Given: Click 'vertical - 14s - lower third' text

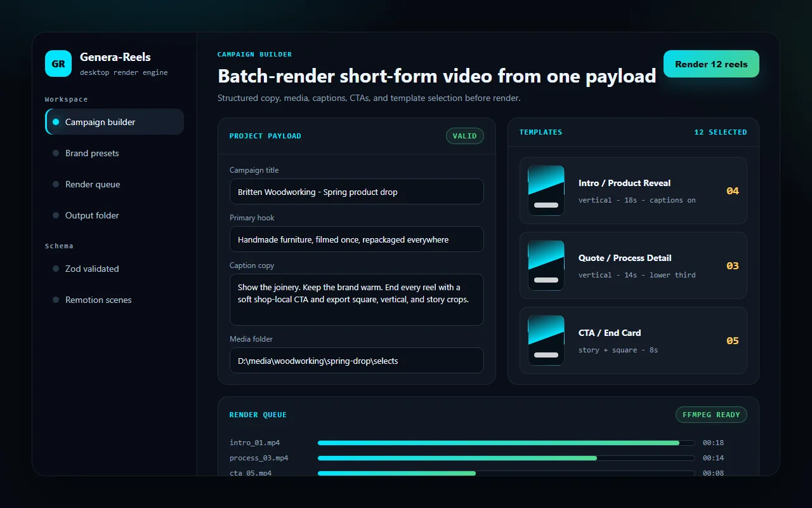Looking at the screenshot, I should coord(637,275).
